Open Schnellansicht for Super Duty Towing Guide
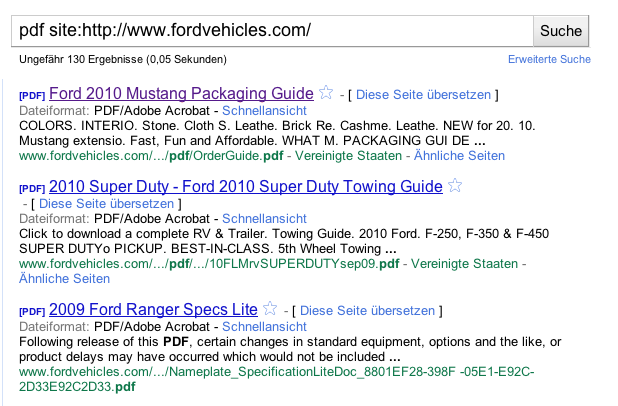 click(264, 219)
